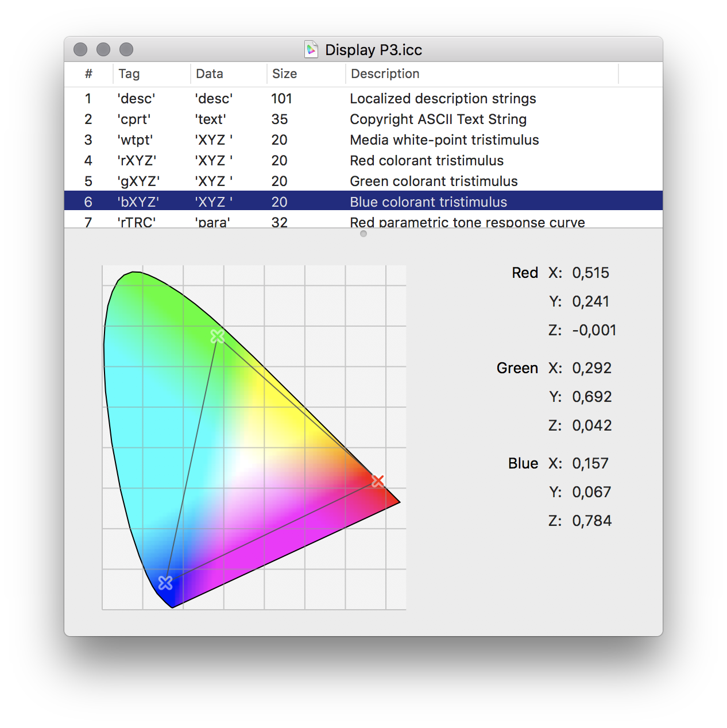Viewport: 727px width, 728px height.
Task: Click Blue X value 0,157
Action: coord(590,463)
